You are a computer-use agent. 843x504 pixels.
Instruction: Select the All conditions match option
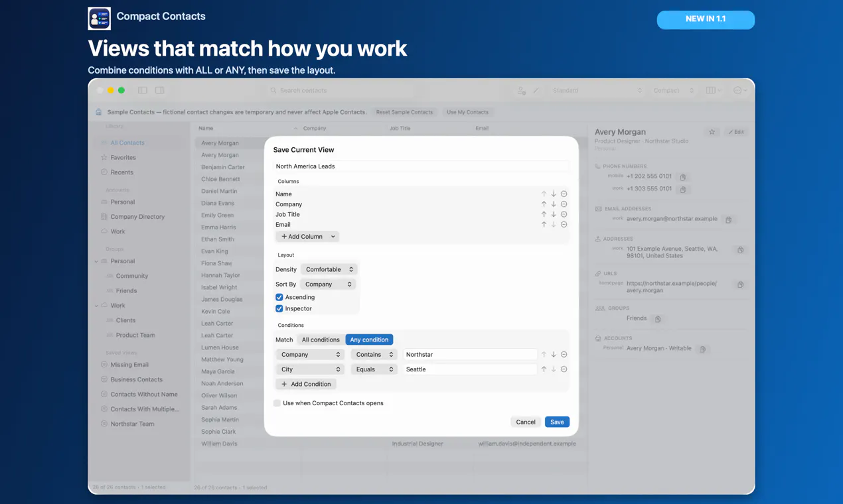click(x=321, y=340)
